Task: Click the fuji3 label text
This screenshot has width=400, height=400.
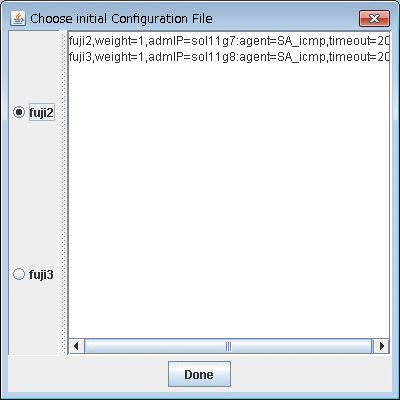Action: click(x=41, y=275)
